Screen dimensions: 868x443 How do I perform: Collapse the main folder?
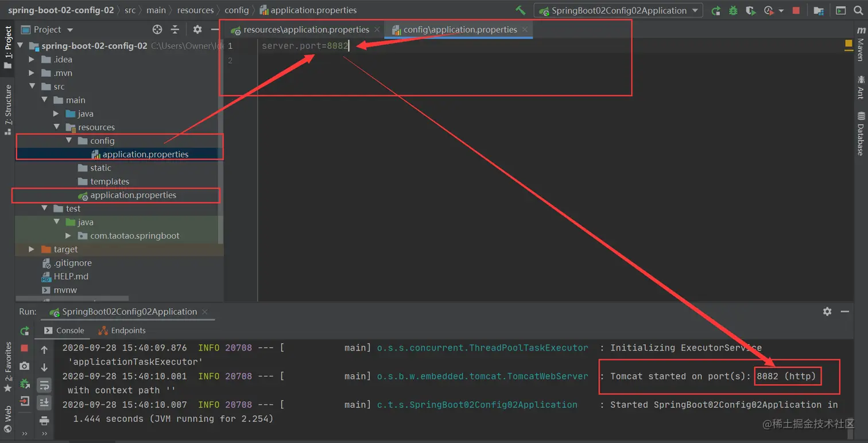44,100
